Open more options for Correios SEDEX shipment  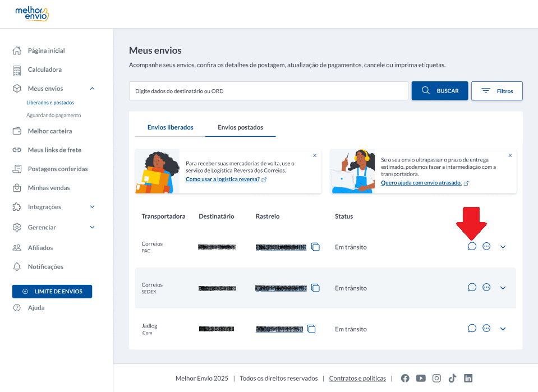click(x=486, y=287)
